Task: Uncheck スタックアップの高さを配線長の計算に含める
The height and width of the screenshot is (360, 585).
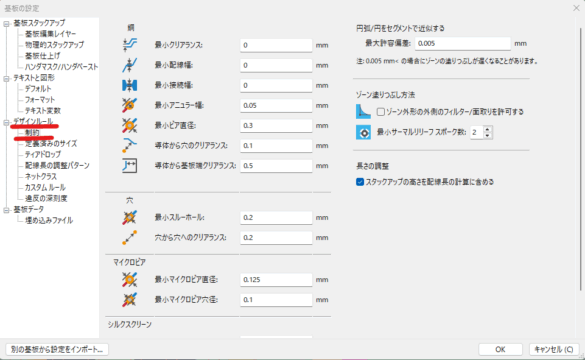Action: click(360, 182)
